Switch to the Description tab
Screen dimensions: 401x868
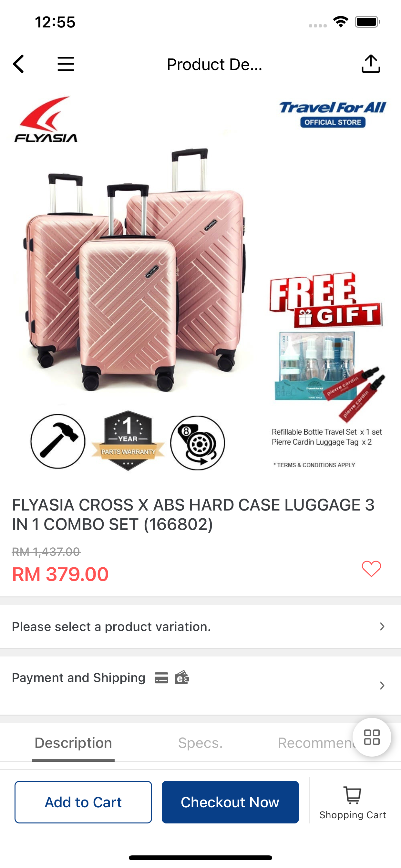pyautogui.click(x=73, y=743)
